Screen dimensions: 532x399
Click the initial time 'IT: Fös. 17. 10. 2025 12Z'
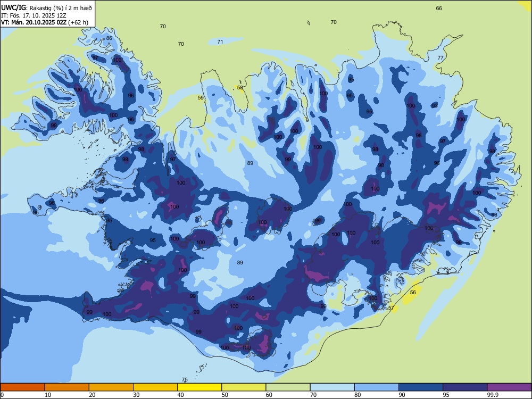33,15
